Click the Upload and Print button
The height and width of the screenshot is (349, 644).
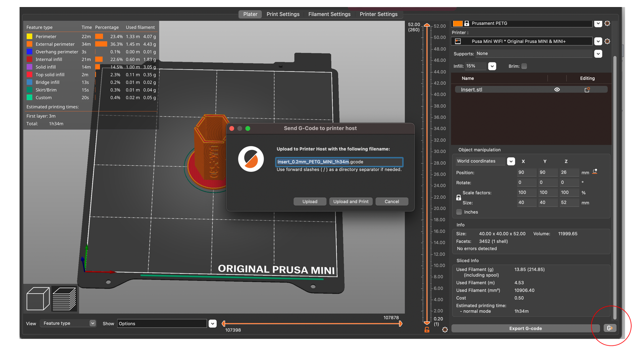[x=351, y=201]
